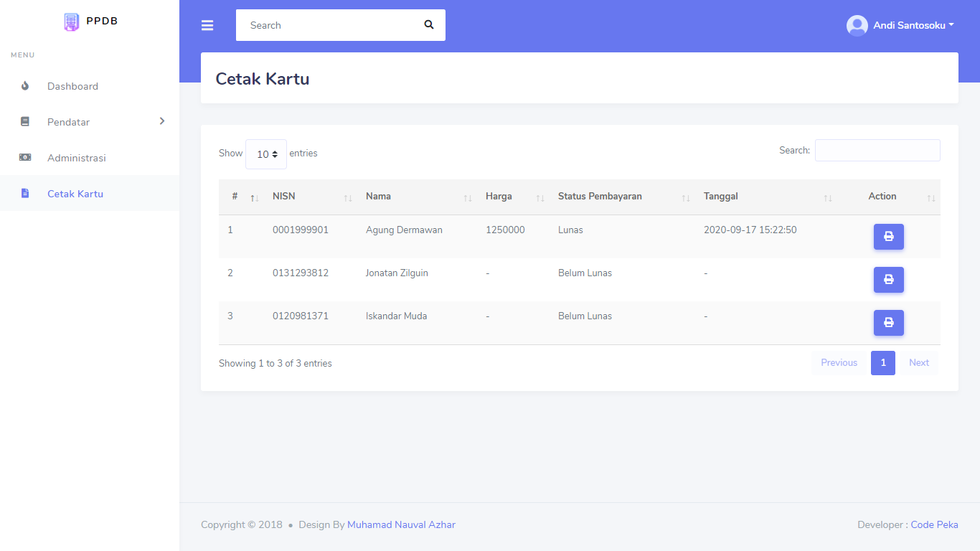Sort by Tanggal column arrows

click(828, 198)
